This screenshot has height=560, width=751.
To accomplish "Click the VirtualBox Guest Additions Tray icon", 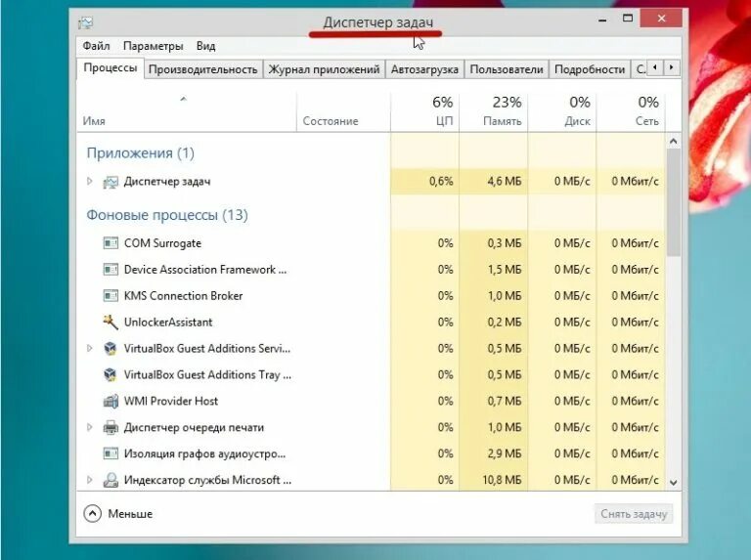I will 110,374.
